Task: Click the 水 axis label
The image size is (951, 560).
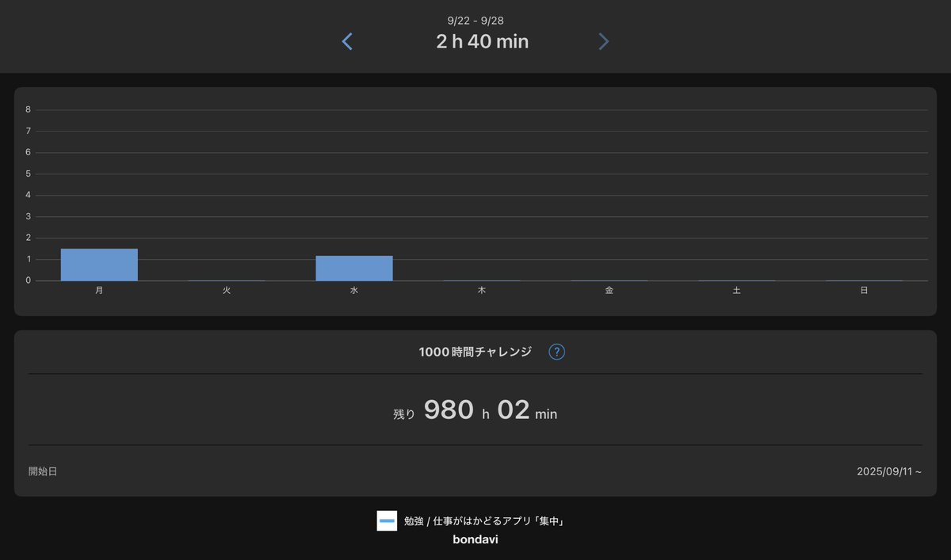Action: pos(354,291)
